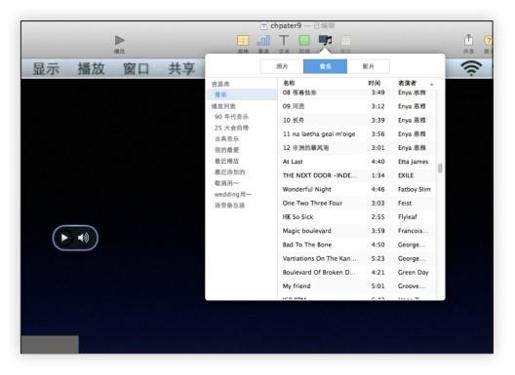Click the speaker volume icon on audio control
This screenshot has width=515, height=375.
tap(83, 238)
